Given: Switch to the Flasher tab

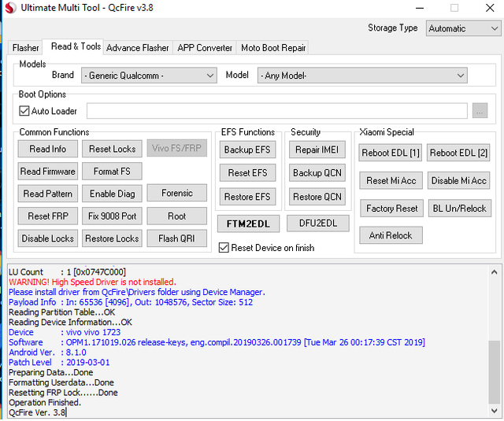Looking at the screenshot, I should tap(26, 48).
